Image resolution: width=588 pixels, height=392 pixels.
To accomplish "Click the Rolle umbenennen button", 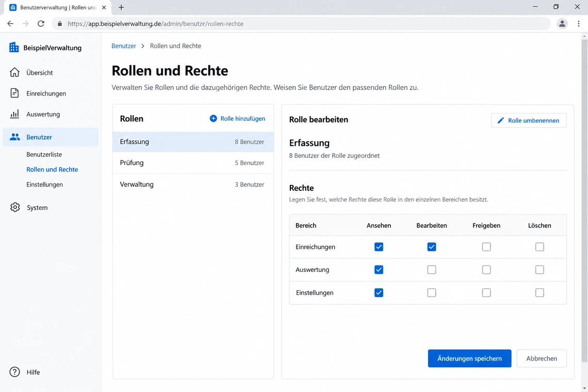I will 529,120.
